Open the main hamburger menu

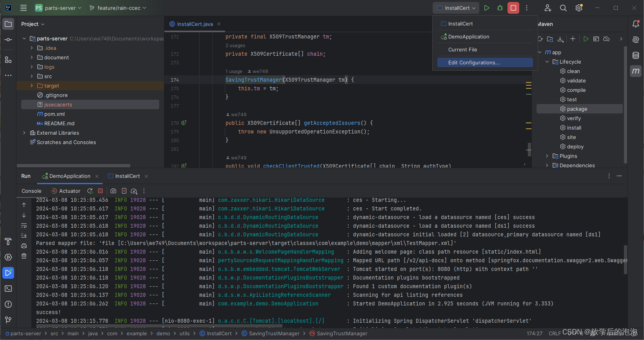[x=24, y=8]
